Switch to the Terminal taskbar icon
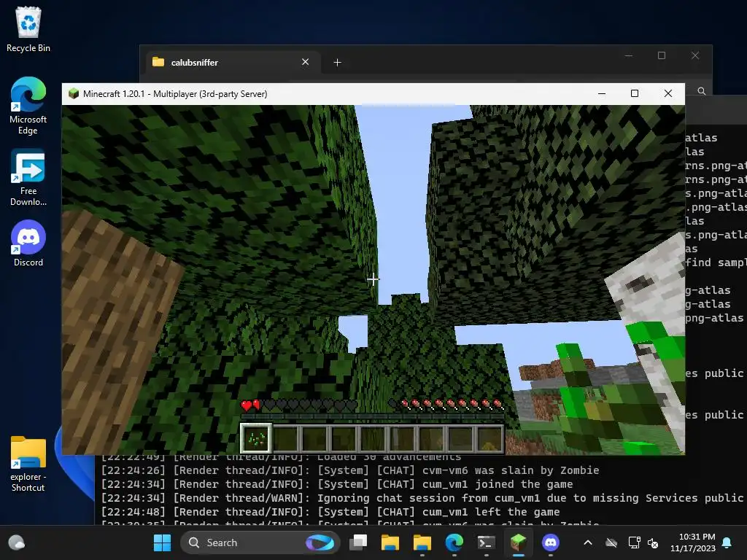The image size is (747, 560). pos(486,542)
